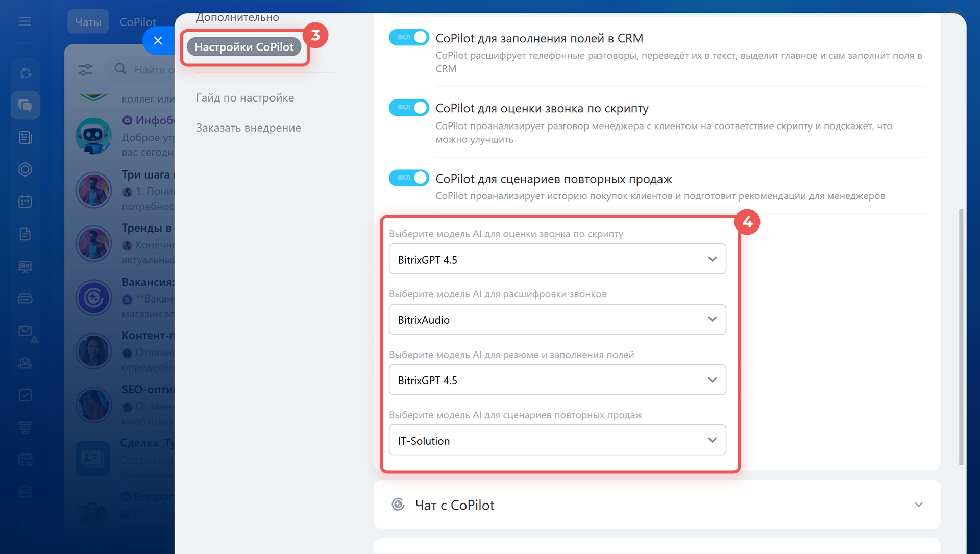Switch to CoPilot tab in messenger
980x554 pixels.
tap(138, 22)
